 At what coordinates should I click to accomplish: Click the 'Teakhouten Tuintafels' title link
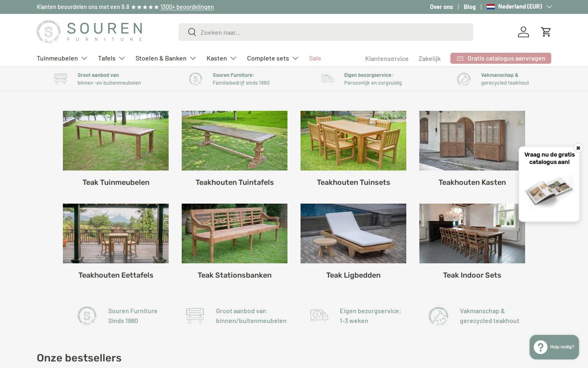(234, 182)
